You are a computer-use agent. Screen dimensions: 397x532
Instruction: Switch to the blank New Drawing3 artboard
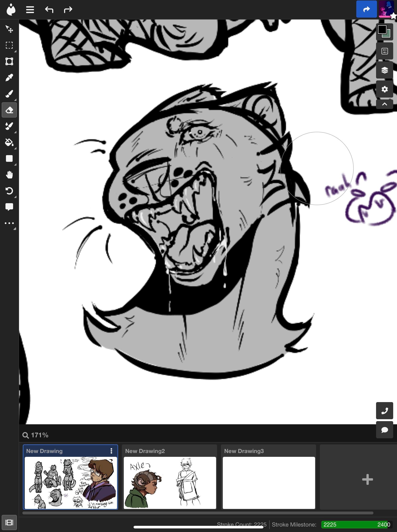[269, 477]
